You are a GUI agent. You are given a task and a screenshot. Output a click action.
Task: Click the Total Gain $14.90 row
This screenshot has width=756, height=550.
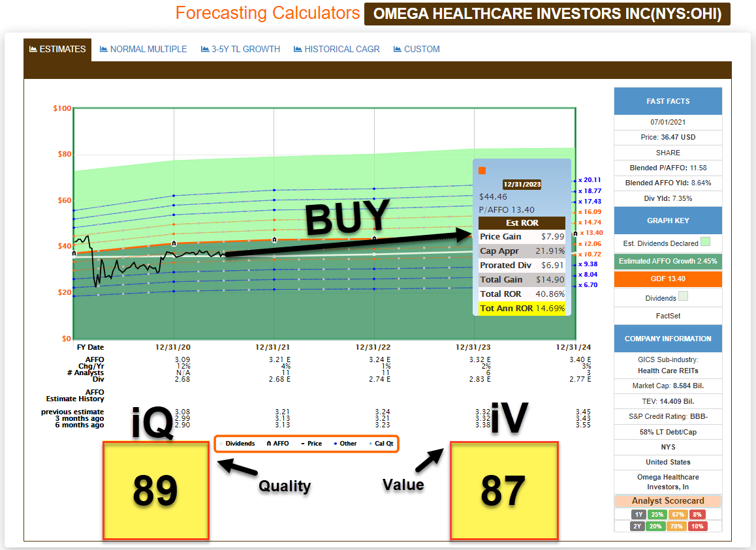(x=522, y=280)
